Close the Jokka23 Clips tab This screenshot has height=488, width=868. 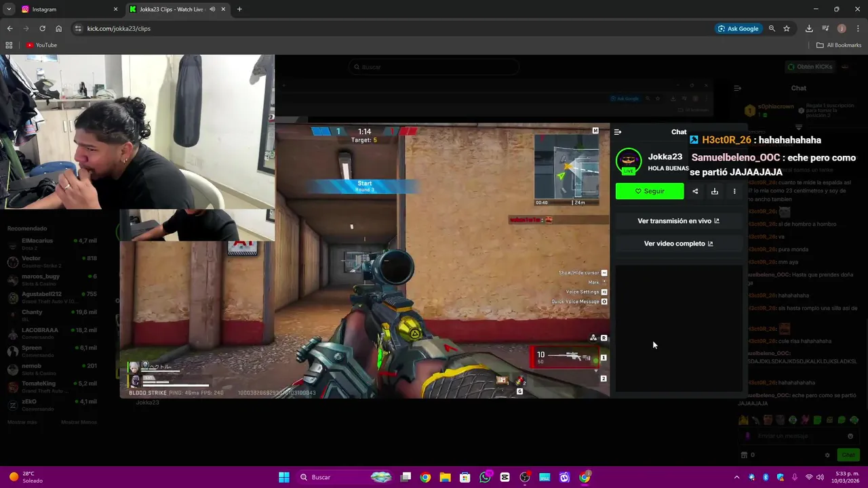click(x=223, y=9)
